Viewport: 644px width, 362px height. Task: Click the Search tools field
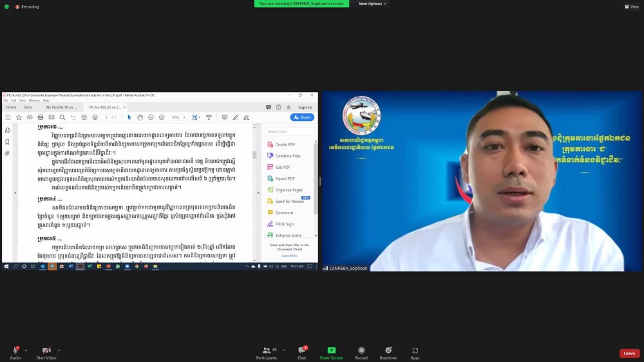point(290,131)
